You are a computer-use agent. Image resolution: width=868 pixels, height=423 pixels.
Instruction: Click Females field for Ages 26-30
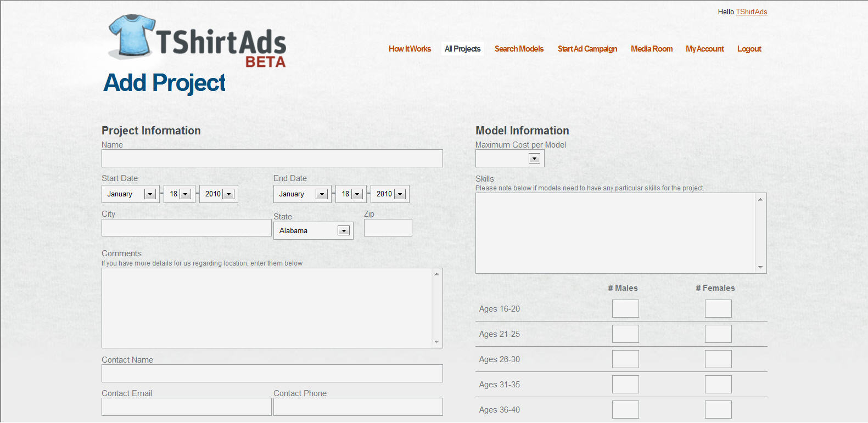point(718,359)
